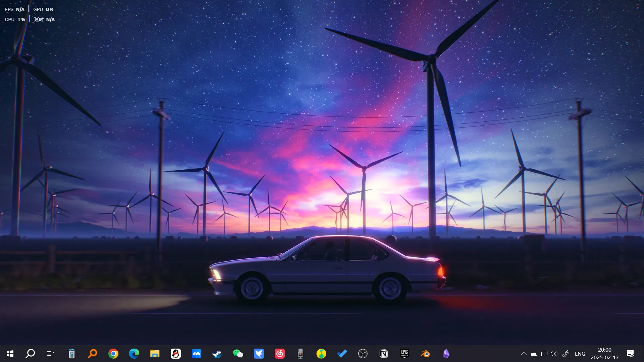644x362 pixels.
Task: Open the Windows Start menu
Action: pos(10,354)
